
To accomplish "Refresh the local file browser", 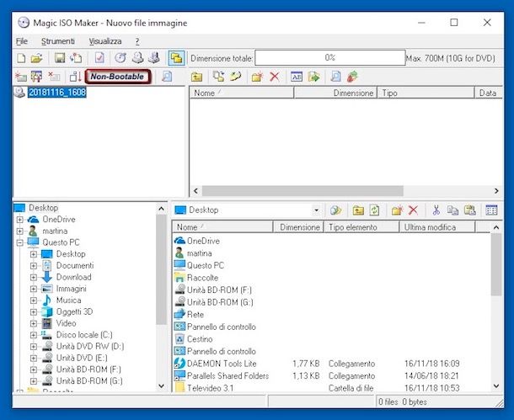I will tap(374, 210).
